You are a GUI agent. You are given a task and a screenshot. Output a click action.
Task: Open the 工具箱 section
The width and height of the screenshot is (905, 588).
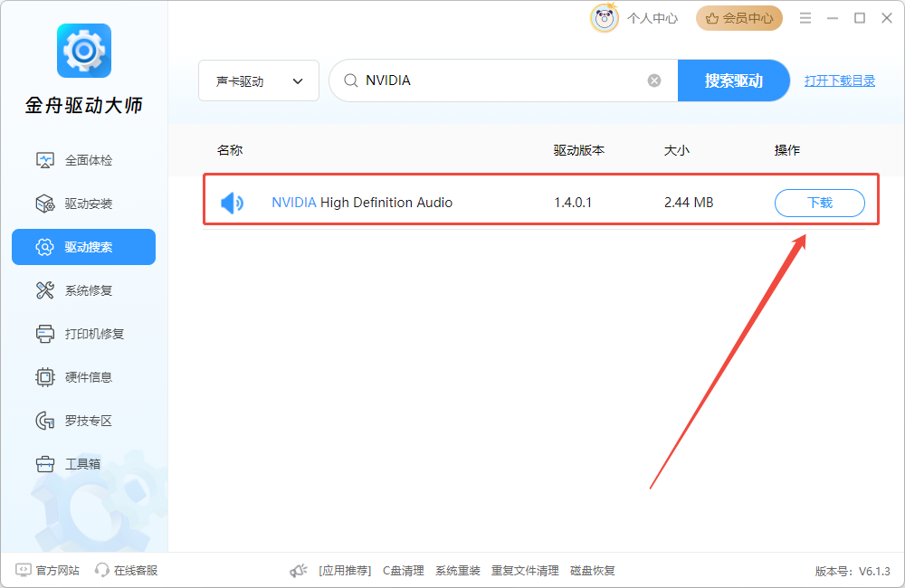pos(83,464)
